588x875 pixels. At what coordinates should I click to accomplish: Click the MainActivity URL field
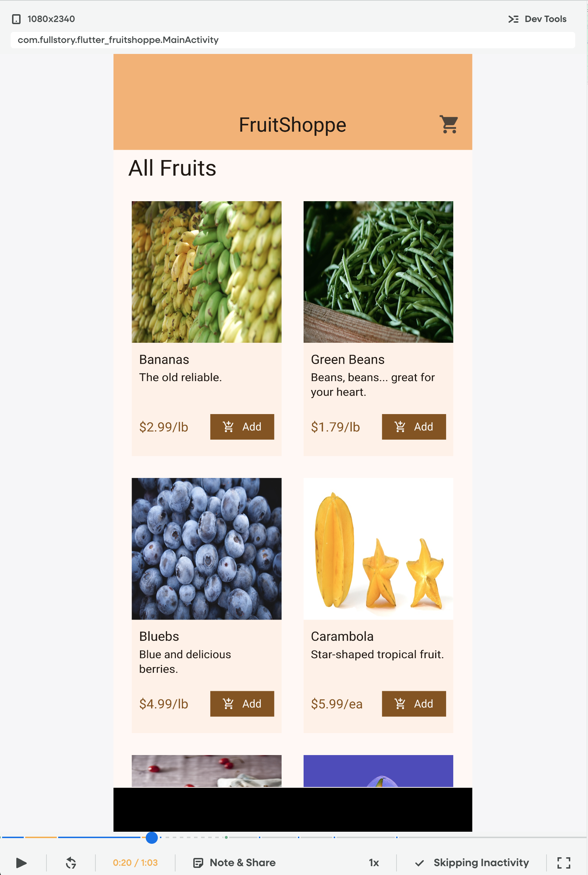(293, 40)
